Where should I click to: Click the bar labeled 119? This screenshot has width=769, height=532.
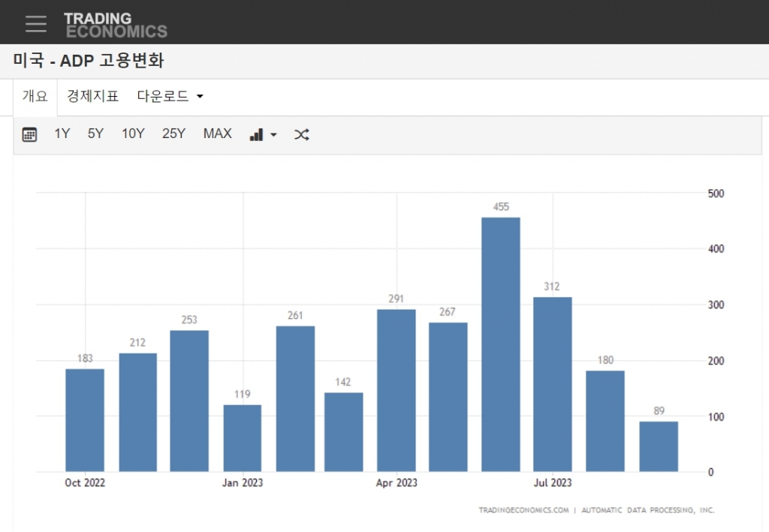tap(243, 438)
